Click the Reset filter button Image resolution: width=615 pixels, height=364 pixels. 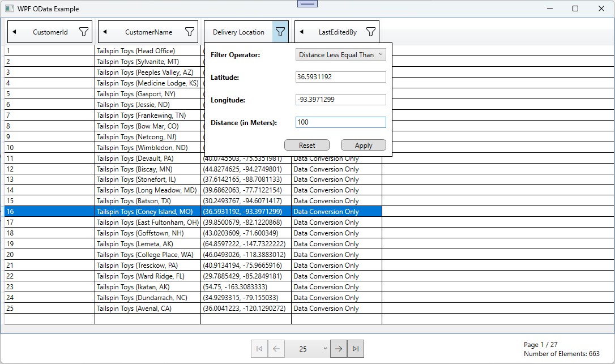[x=307, y=145]
